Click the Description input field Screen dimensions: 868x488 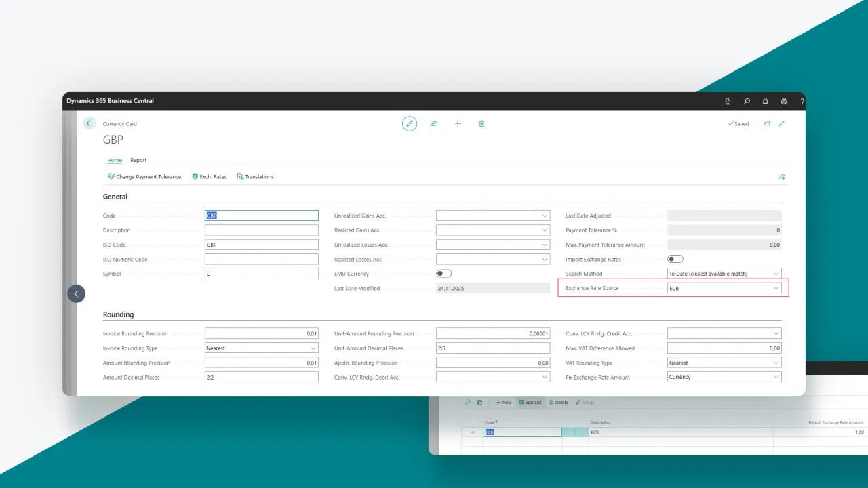pos(261,230)
